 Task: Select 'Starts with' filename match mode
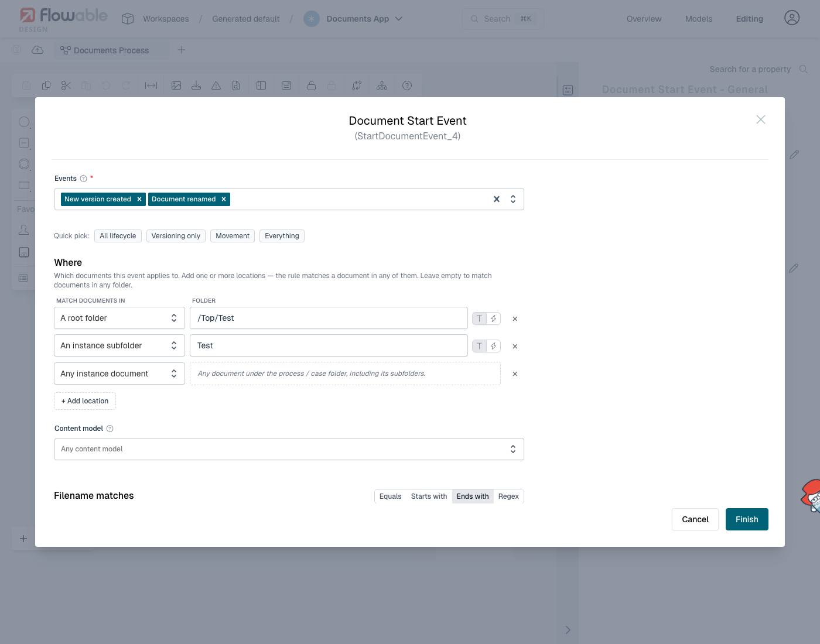pyautogui.click(x=429, y=496)
